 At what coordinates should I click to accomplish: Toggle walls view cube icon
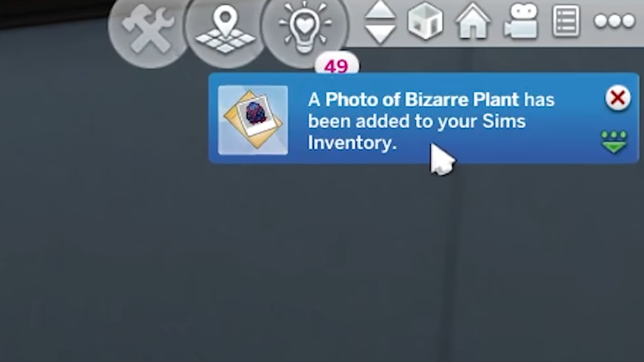click(x=425, y=21)
